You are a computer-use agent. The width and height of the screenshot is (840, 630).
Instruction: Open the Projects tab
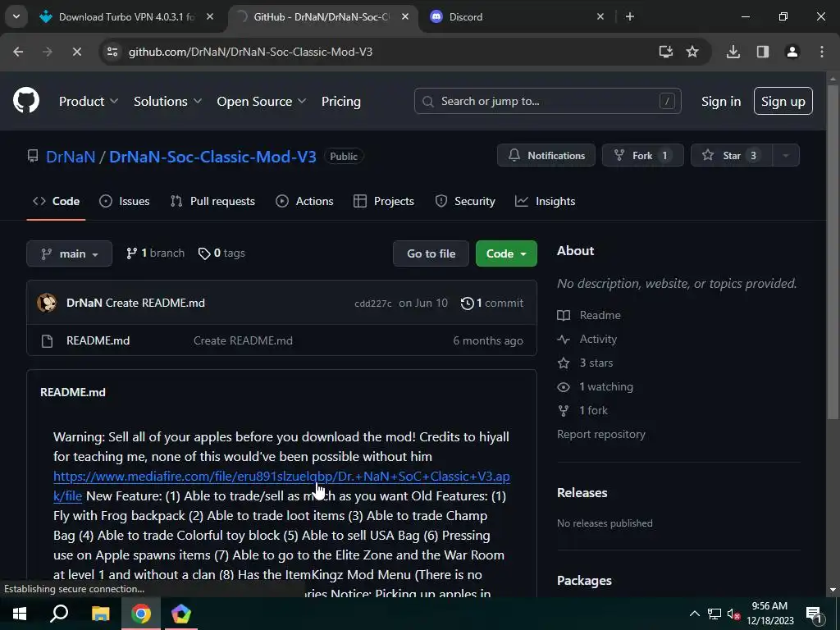tap(384, 202)
